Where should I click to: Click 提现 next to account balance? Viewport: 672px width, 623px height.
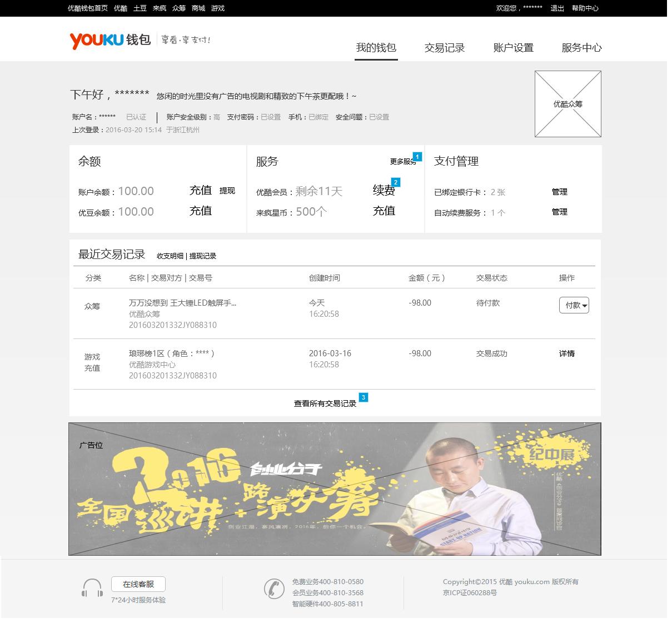click(x=227, y=191)
